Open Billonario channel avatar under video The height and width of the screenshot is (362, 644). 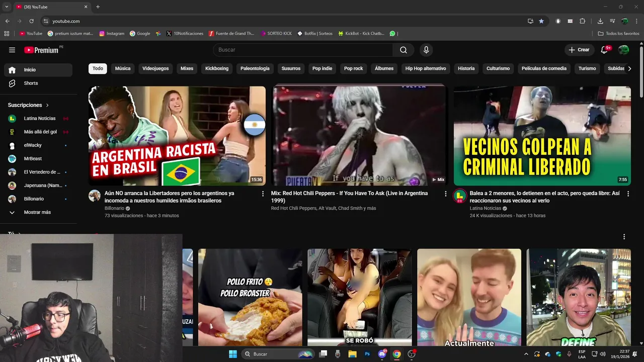point(95,196)
